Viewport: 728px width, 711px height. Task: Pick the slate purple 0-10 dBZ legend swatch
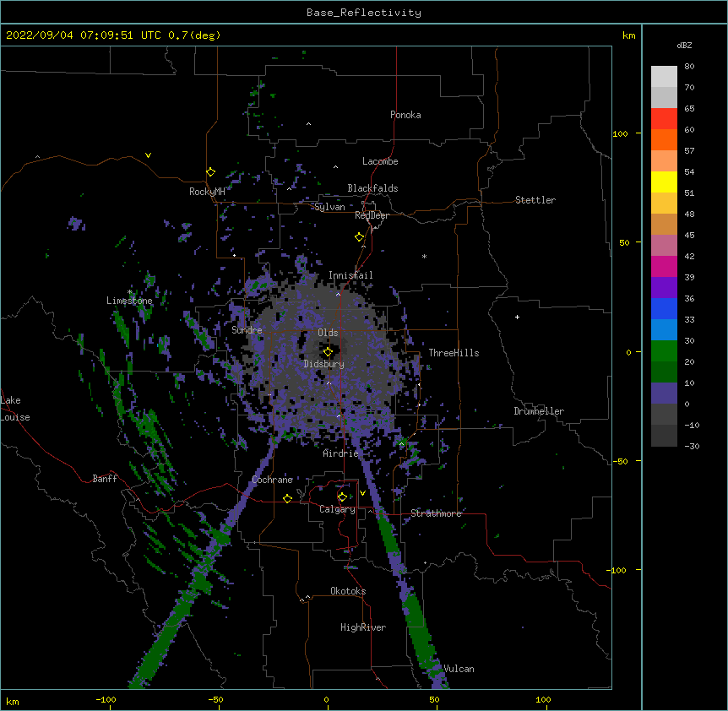coord(664,393)
